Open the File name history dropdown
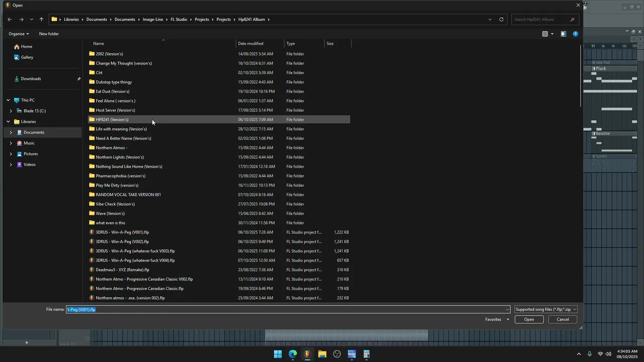The height and width of the screenshot is (362, 644). point(507,310)
